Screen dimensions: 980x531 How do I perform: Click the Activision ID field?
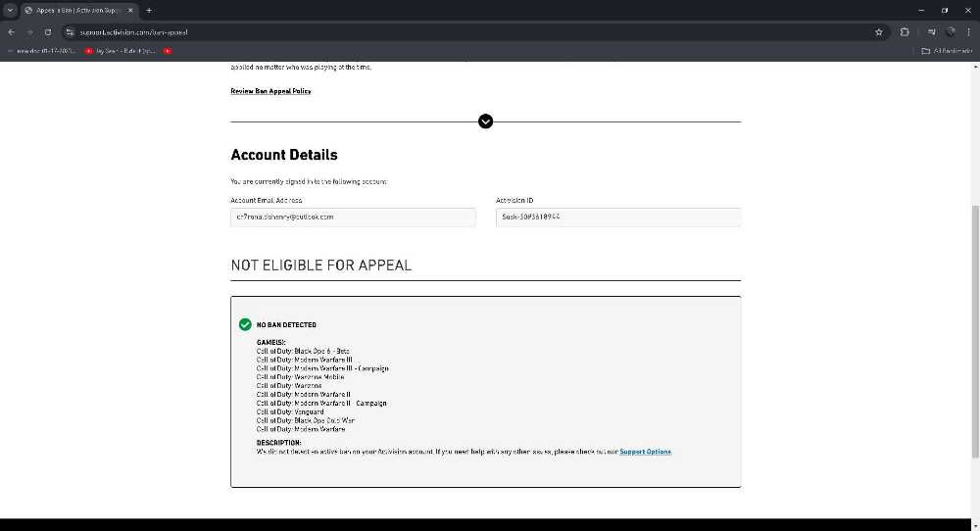click(x=618, y=217)
